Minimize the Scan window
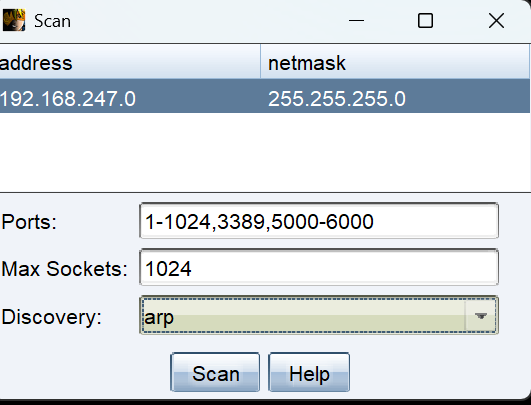The width and height of the screenshot is (531, 405). (x=356, y=21)
